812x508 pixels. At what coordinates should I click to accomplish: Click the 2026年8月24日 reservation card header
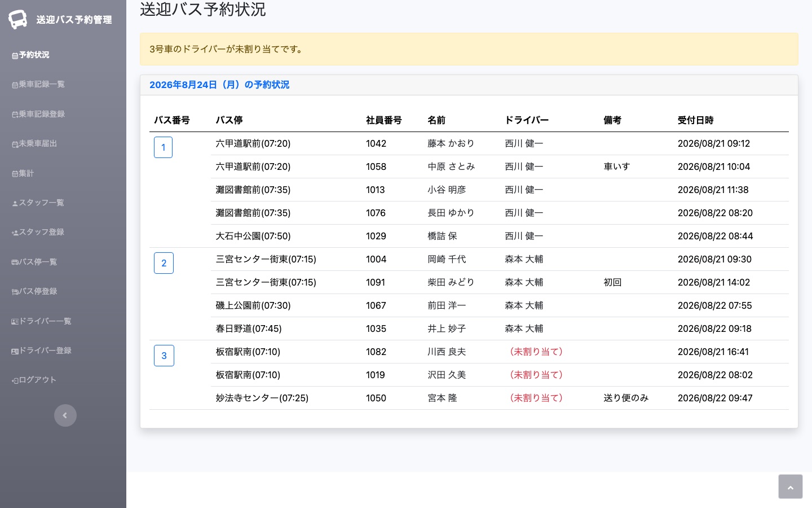[469, 85]
